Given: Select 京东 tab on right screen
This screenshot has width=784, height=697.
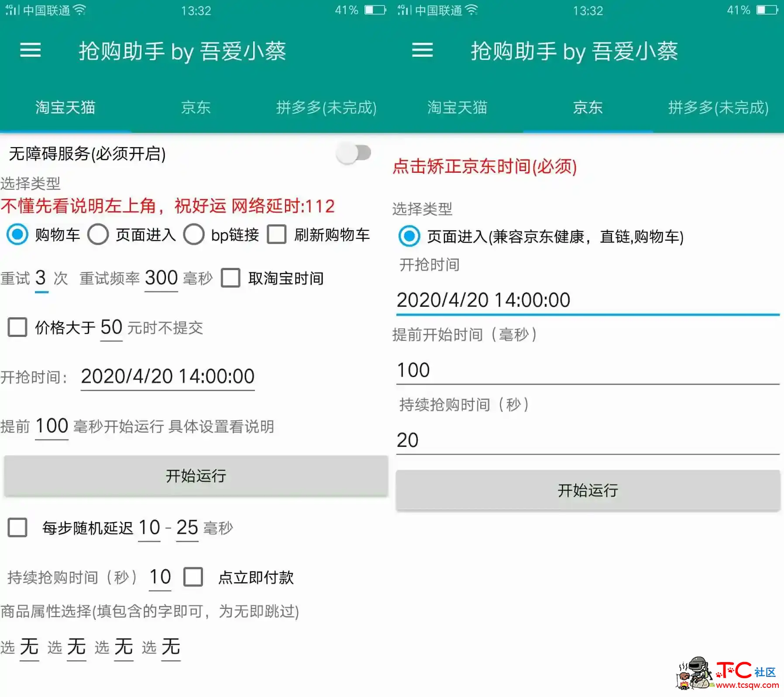Looking at the screenshot, I should tap(588, 107).
